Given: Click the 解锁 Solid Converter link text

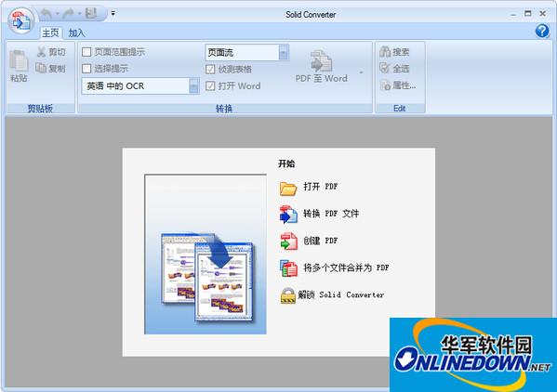Looking at the screenshot, I should point(341,294).
